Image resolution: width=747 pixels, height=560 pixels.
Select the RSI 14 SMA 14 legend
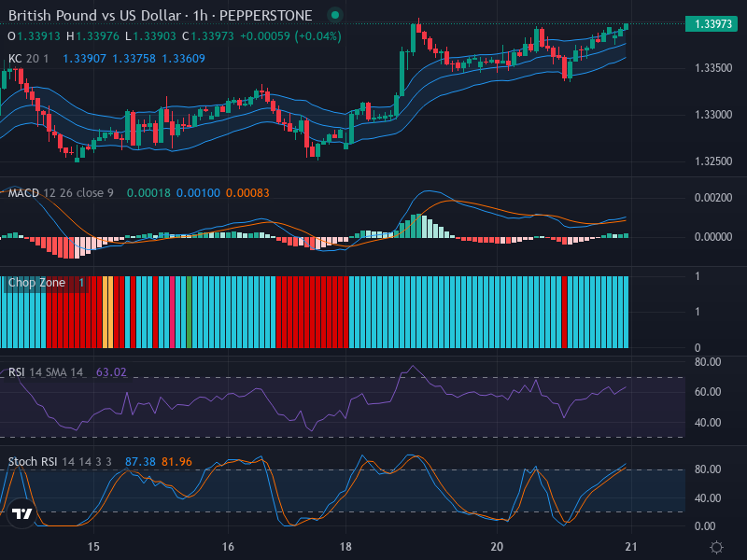[46, 371]
